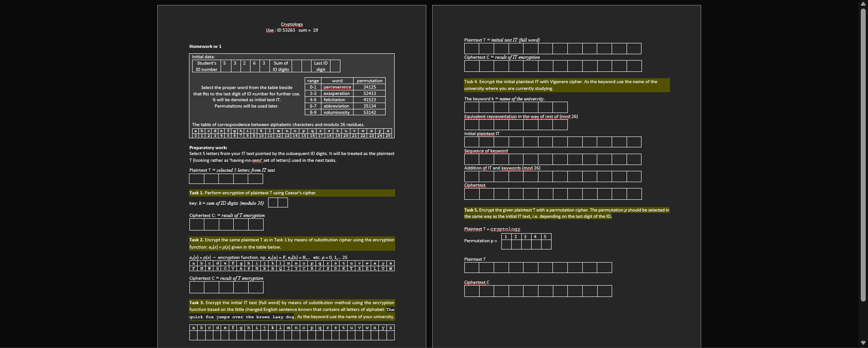Click the 'Ciphertext C: = result of T encryption' label
This screenshot has height=348, width=868.
(x=227, y=216)
